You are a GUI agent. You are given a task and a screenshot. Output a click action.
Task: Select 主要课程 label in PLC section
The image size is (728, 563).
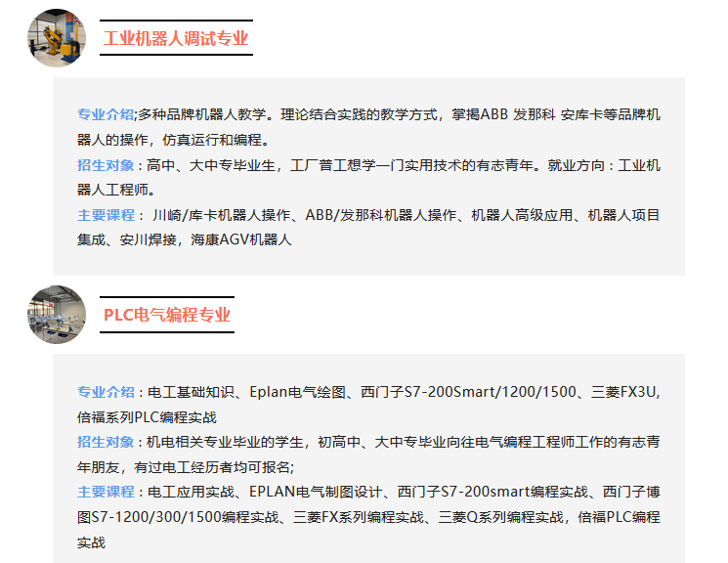pos(106,491)
